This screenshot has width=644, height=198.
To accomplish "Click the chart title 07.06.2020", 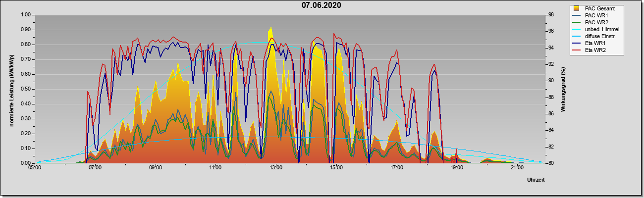I will [x=322, y=5].
